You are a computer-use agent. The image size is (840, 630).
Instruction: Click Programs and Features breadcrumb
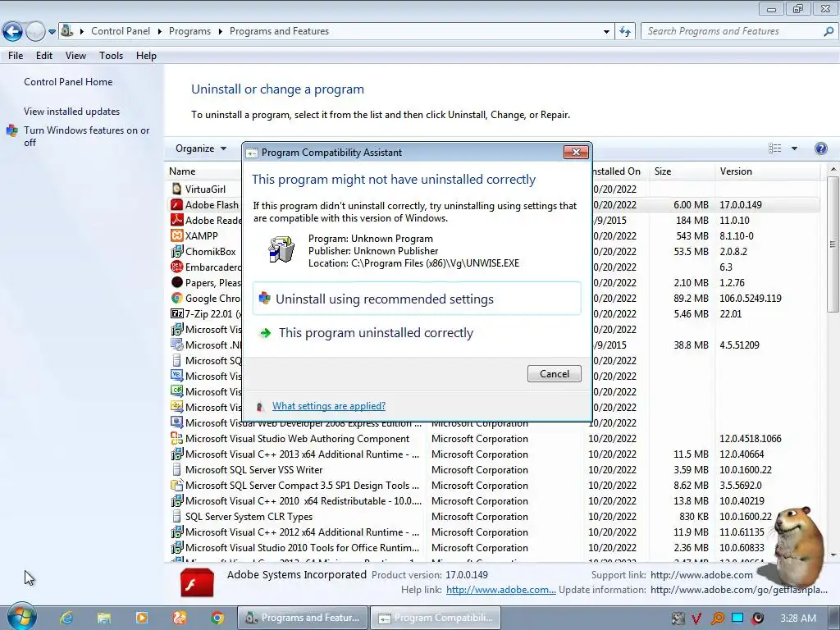pos(279,31)
